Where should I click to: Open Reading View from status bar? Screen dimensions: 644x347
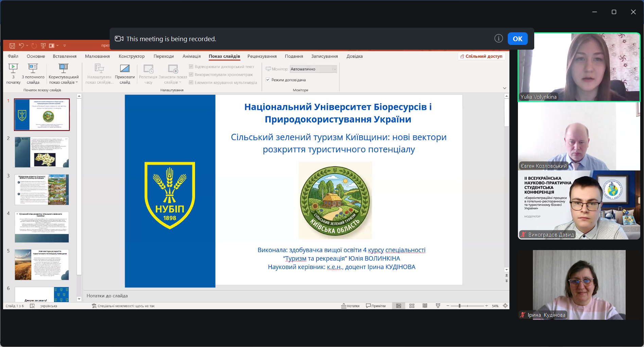tap(425, 306)
